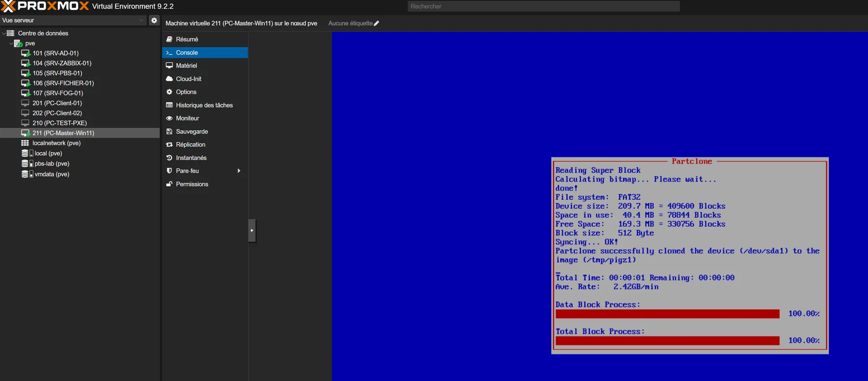Screen dimensions: 868x381
Task: Select VM 210 (PC-TEST-PXE)
Action: (x=80, y=123)
